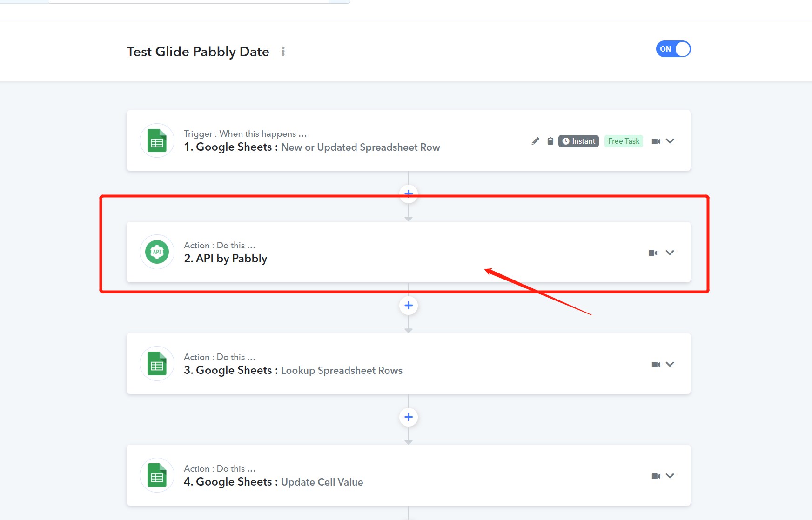Add a step after API by Pabbly
The width and height of the screenshot is (812, 520).
409,305
